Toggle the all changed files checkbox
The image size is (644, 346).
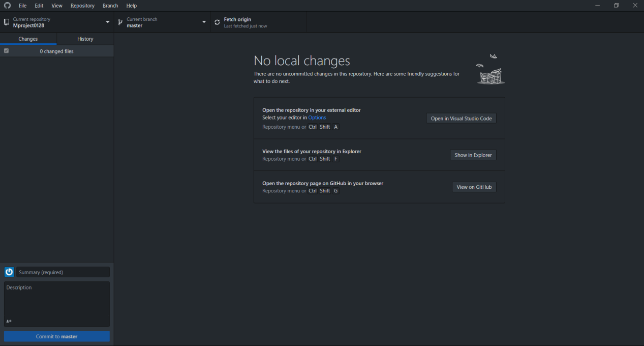(x=7, y=51)
